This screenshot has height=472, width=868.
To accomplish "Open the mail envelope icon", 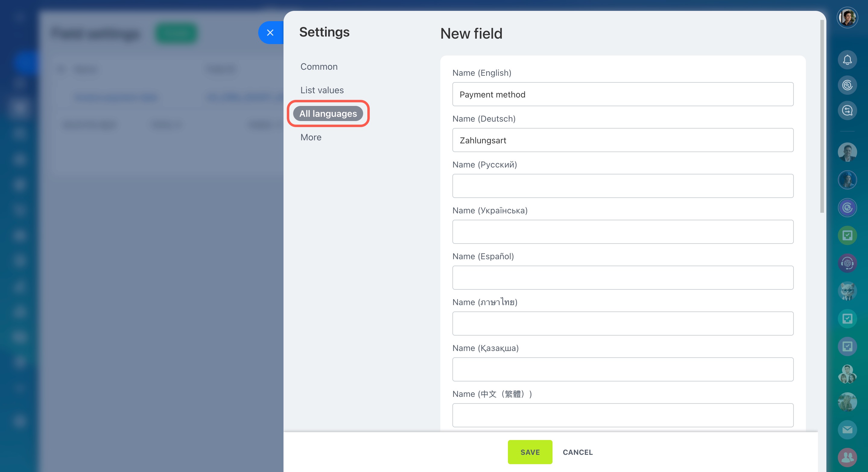I will tap(847, 429).
